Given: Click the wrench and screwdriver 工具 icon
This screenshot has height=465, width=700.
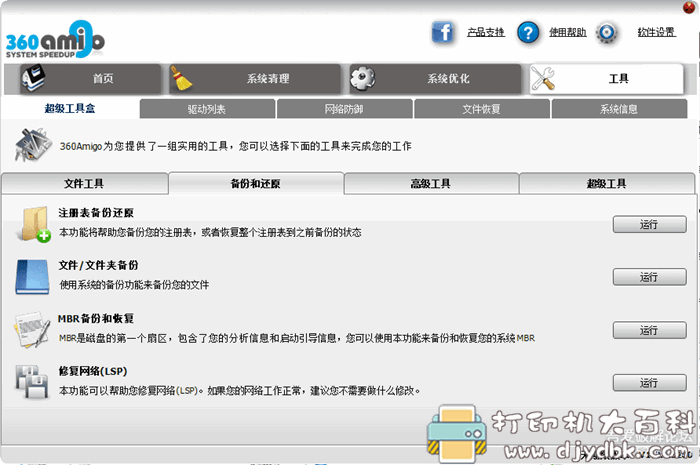Looking at the screenshot, I should point(543,79).
